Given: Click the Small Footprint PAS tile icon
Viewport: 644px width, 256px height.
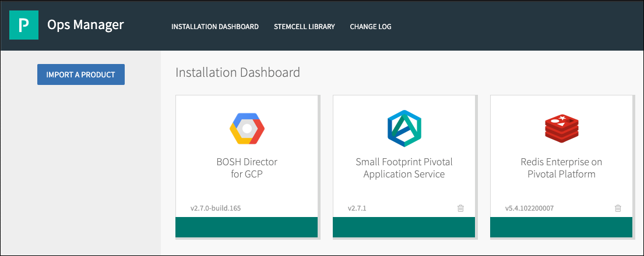Looking at the screenshot, I should point(404,128).
